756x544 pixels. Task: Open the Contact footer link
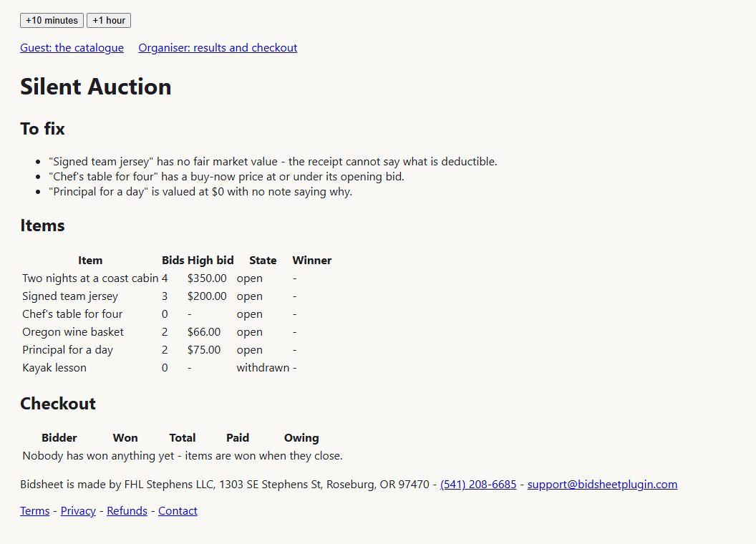click(x=178, y=511)
